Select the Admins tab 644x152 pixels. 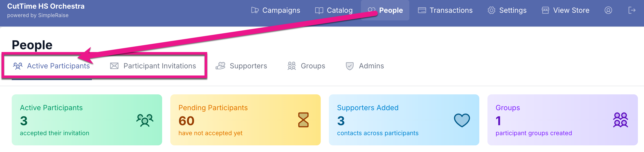pyautogui.click(x=371, y=66)
